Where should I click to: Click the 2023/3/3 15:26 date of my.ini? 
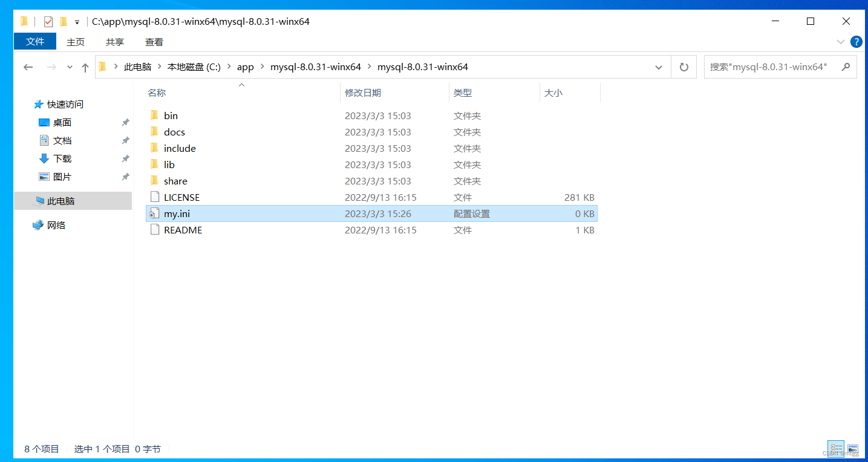pos(378,213)
